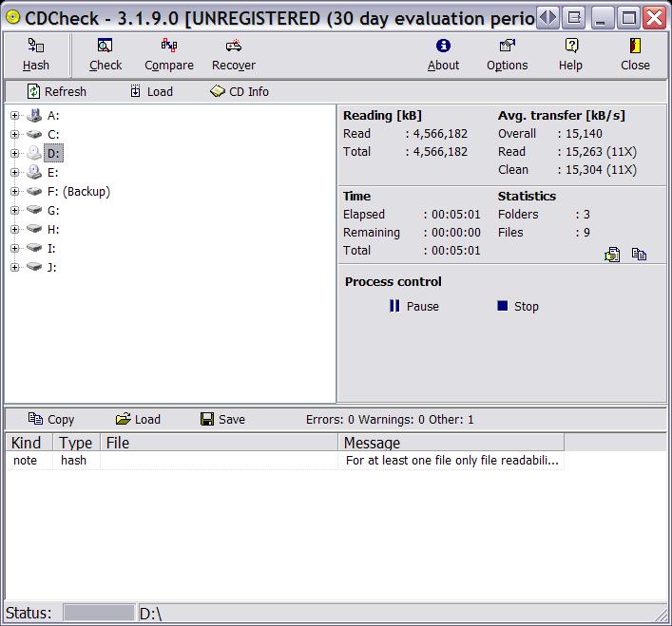The image size is (672, 626).
Task: Select the E: disc drive
Action: 53,173
